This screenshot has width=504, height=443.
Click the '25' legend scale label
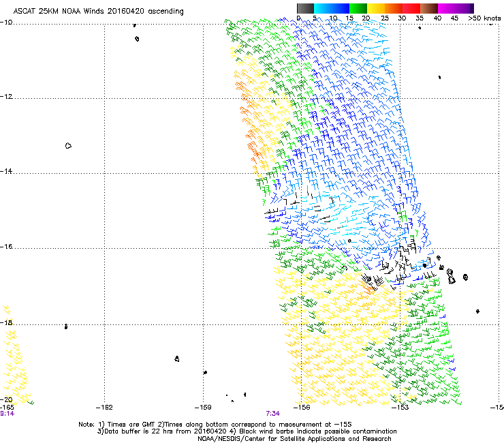(385, 18)
